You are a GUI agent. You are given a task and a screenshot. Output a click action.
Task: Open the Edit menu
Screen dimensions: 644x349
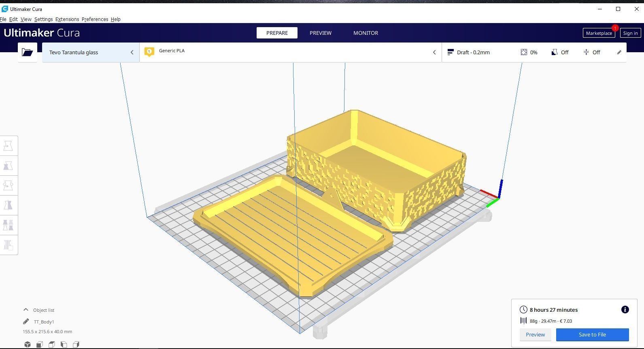13,19
